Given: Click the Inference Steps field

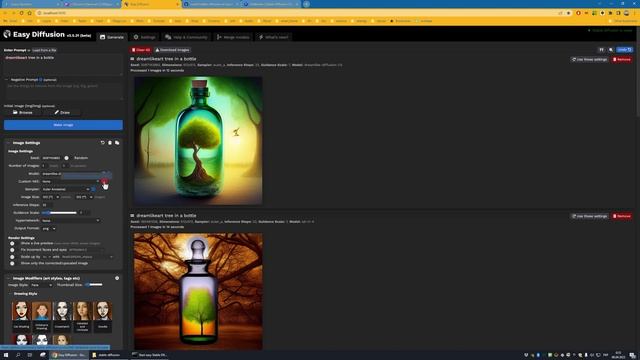Looking at the screenshot, I should 47,205.
